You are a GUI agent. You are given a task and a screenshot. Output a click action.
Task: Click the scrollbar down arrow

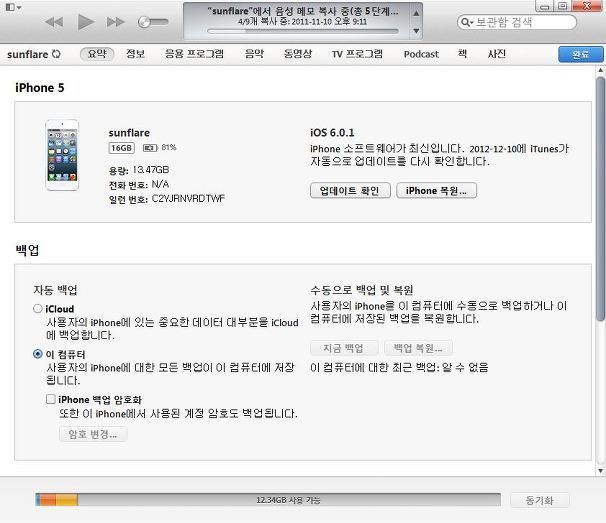point(600,470)
